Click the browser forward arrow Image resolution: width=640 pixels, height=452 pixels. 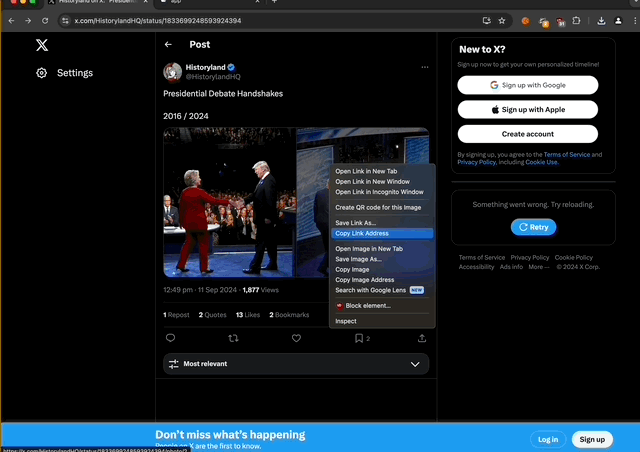28,20
